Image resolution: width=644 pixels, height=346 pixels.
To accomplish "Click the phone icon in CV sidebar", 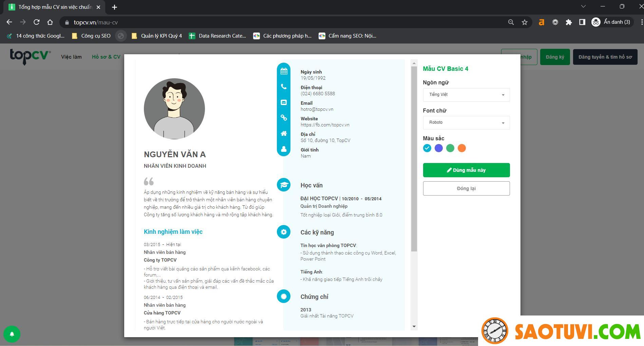I will pos(284,87).
